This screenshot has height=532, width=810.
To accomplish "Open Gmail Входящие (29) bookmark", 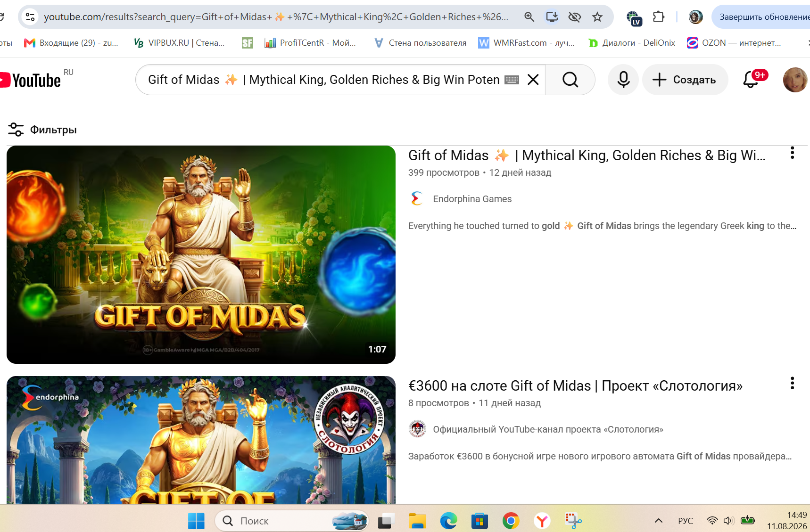I will (x=71, y=43).
